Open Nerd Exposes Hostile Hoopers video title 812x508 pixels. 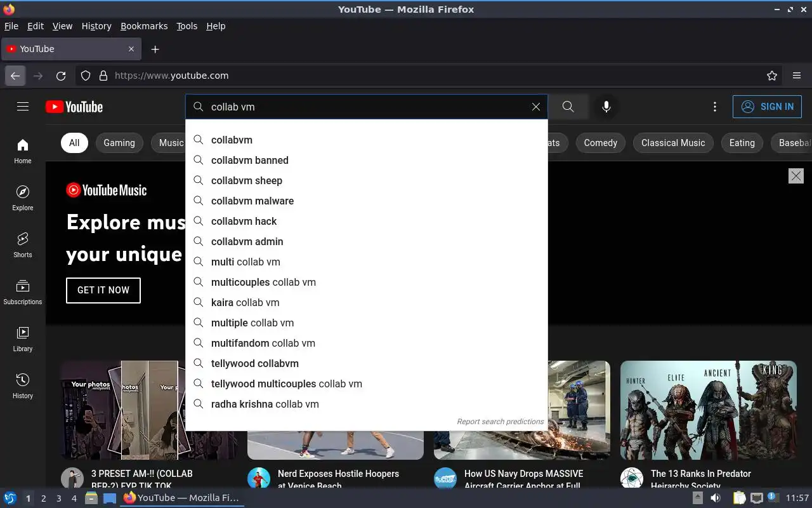coord(338,479)
